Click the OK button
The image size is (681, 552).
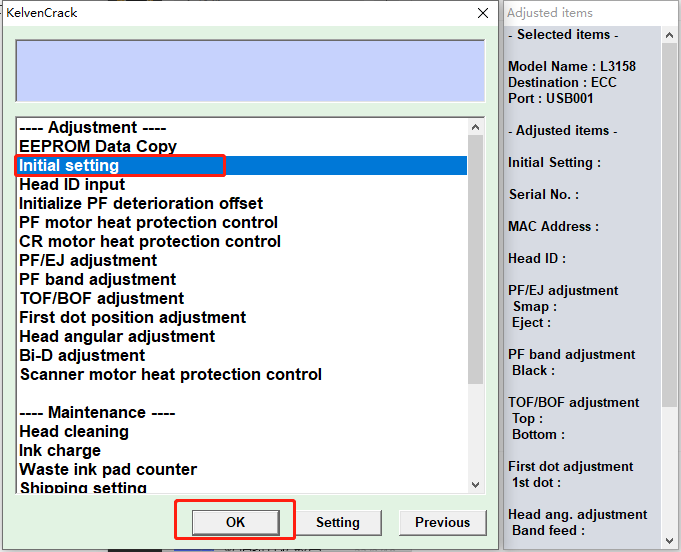point(235,522)
